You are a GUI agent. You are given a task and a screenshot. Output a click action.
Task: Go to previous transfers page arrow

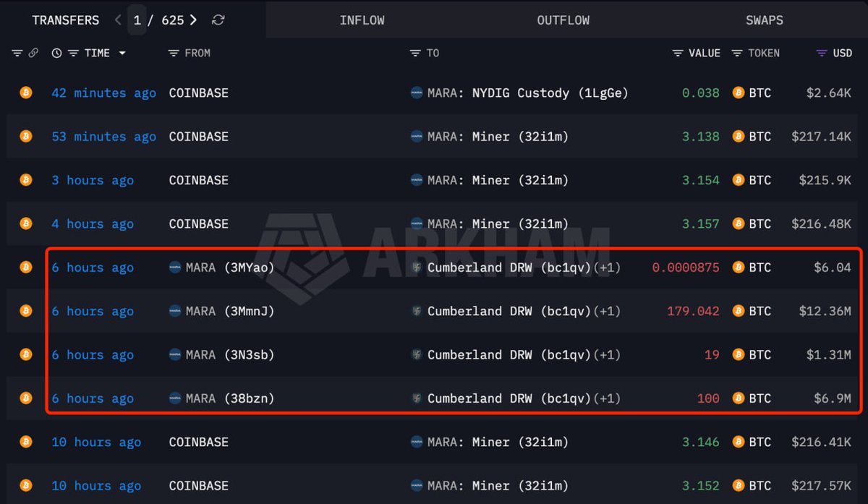click(x=118, y=20)
